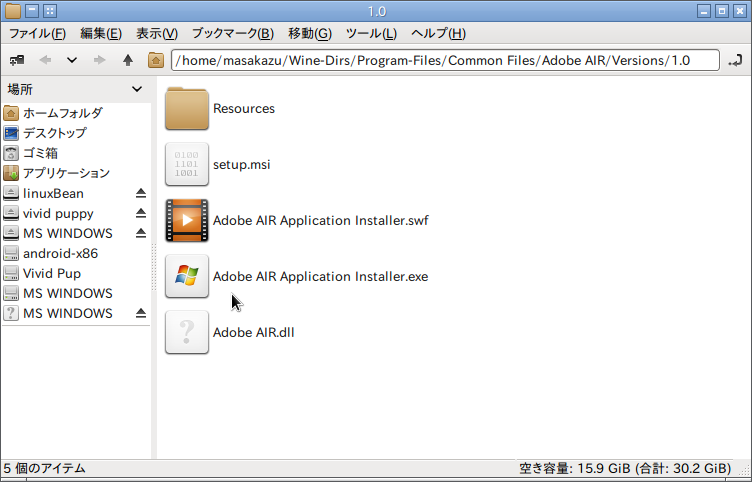
Task: Click the Resources folder icon
Action: pos(187,108)
